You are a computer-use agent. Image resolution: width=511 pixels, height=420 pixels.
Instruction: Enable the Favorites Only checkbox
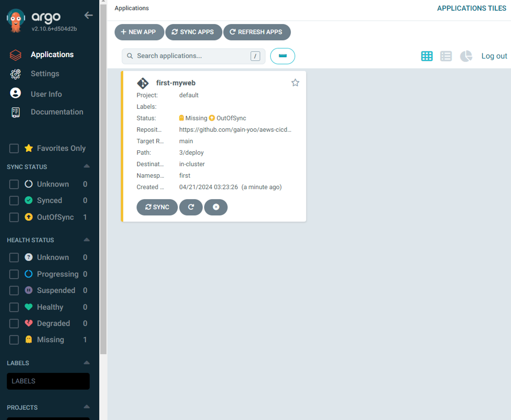tap(14, 148)
